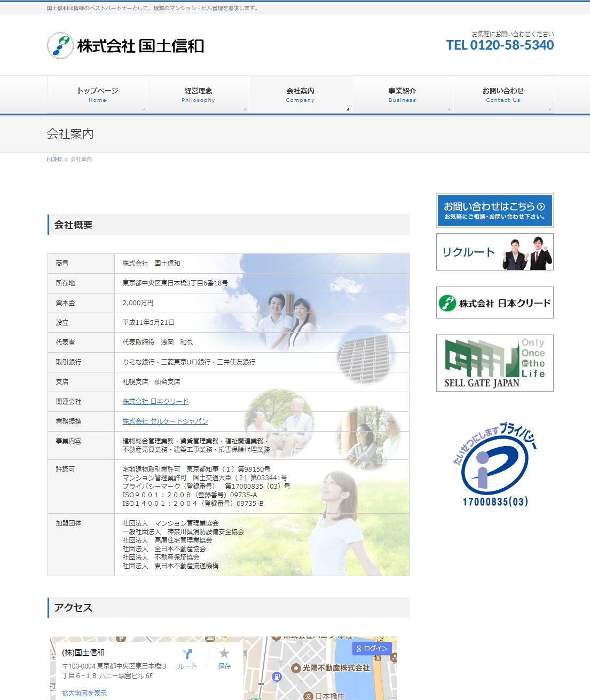The height and width of the screenshot is (700, 590).
Task: Open the お問い合わせ Contact Us menu item
Action: pyautogui.click(x=503, y=94)
